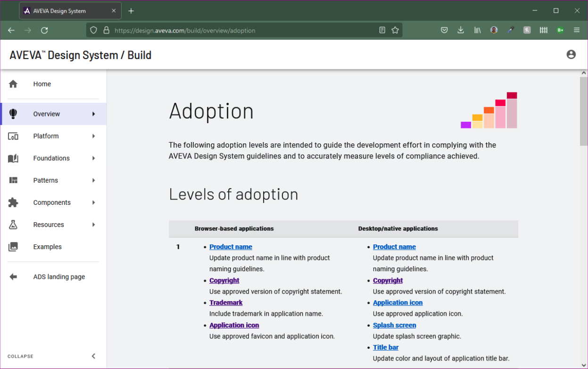Click the COLLAPSE label in sidebar

[x=20, y=356]
